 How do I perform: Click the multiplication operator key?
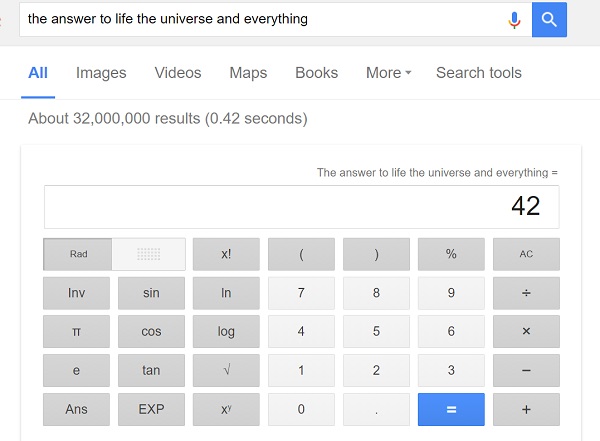(526, 331)
